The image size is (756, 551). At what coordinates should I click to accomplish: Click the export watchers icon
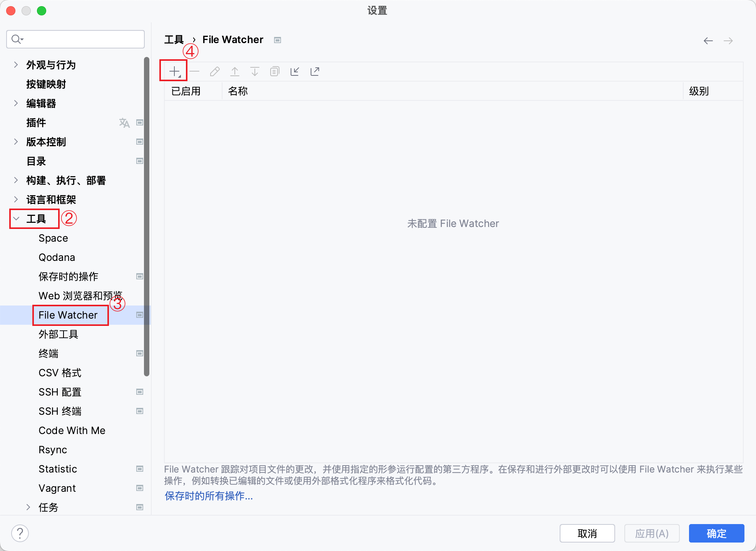click(314, 71)
